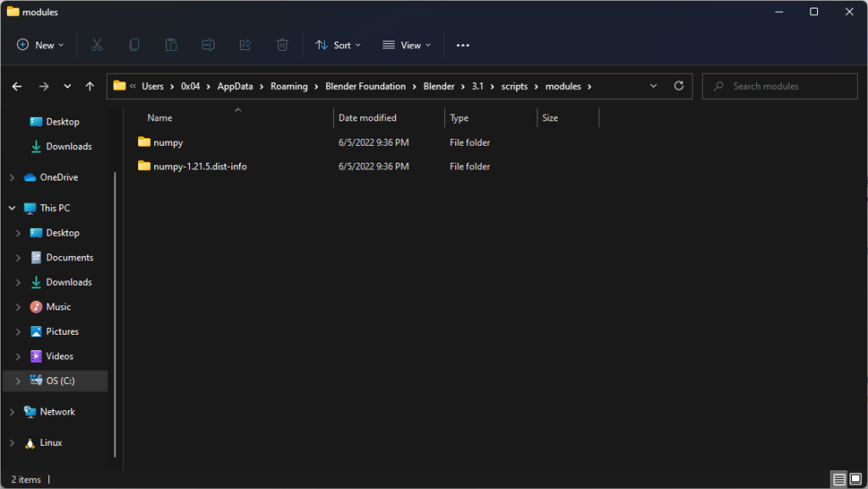Open the View dropdown menu
Viewport: 868px width, 489px height.
407,45
